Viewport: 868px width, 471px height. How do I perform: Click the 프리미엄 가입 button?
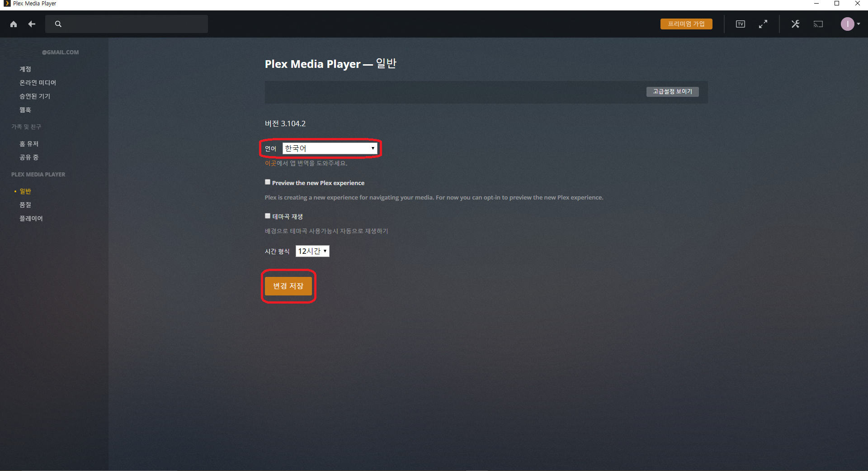click(686, 24)
